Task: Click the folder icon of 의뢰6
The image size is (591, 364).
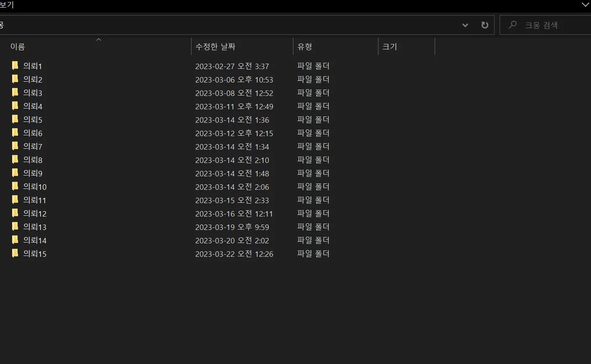Action: pyautogui.click(x=15, y=132)
